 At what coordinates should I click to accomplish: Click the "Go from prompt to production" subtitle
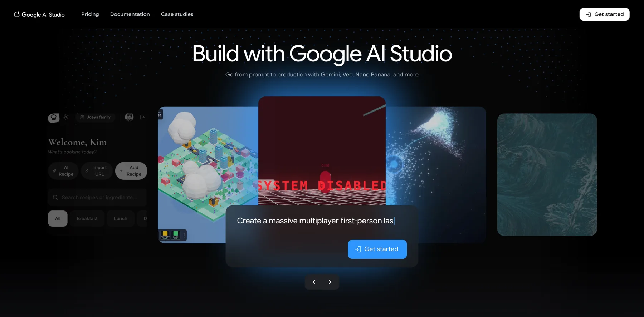coord(322,75)
